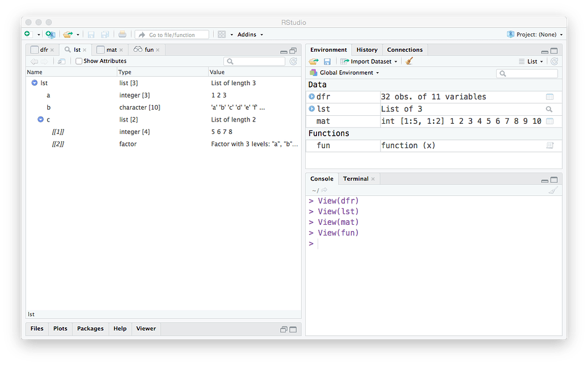588x365 pixels.
Task: Click the clear environment broom icon
Action: pos(409,61)
